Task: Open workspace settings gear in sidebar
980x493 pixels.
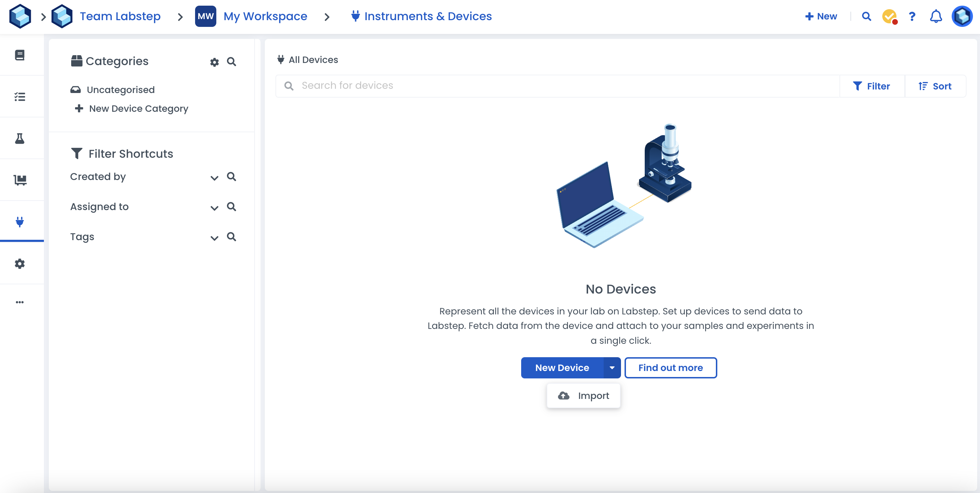Action: coord(20,263)
